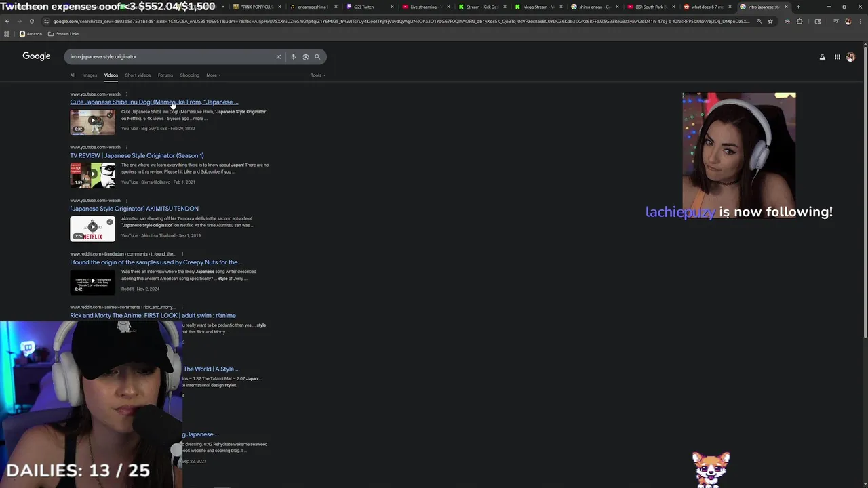Open Search Labs flask icon

[x=823, y=57]
